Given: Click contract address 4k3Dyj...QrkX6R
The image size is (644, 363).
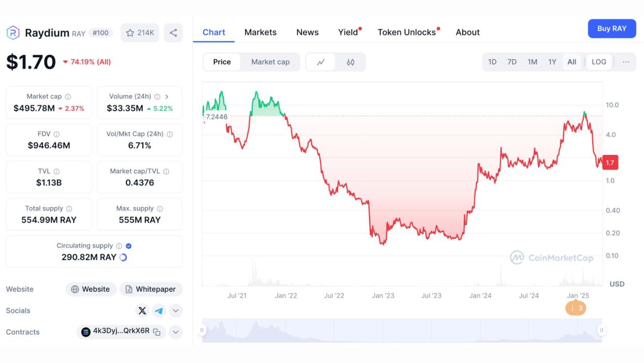Looking at the screenshot, I should tap(121, 331).
